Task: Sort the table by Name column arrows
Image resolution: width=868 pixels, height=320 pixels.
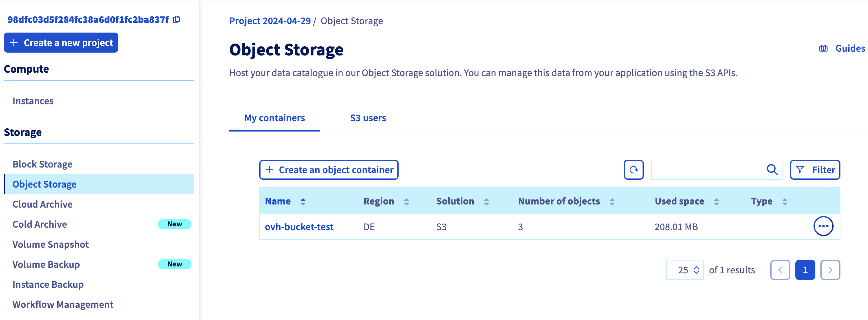Action: tap(303, 201)
